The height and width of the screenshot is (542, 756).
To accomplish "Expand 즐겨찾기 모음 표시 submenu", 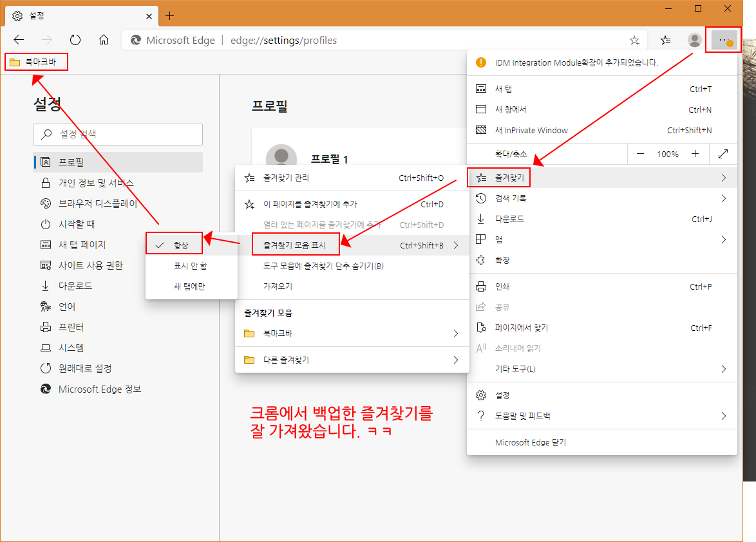I will coord(352,246).
